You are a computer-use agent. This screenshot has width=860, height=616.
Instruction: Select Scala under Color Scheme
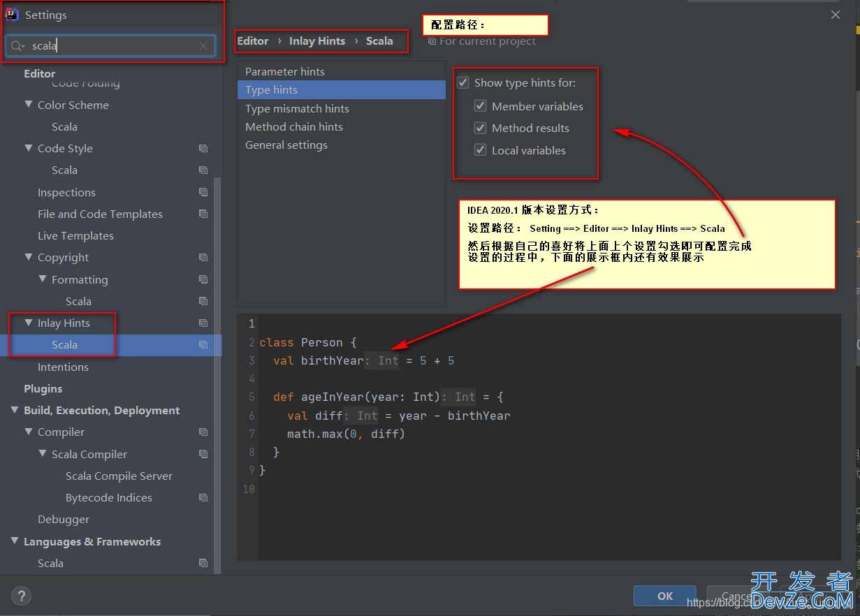coord(64,126)
